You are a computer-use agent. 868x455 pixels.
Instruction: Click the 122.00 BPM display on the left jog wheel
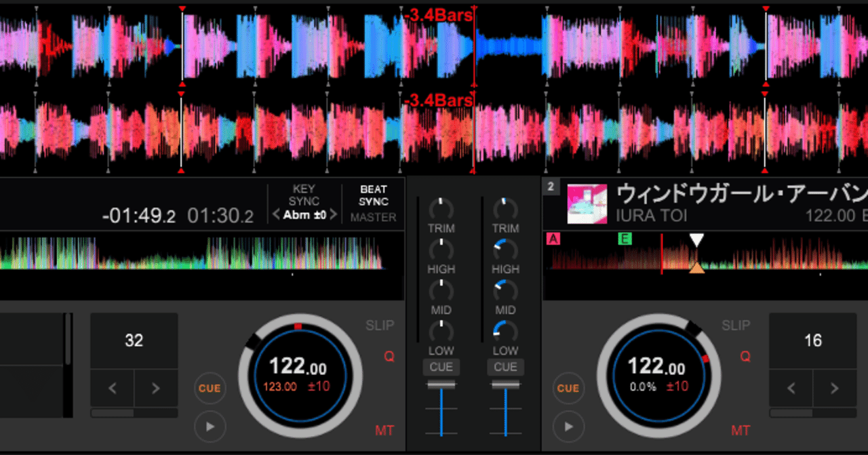300,366
